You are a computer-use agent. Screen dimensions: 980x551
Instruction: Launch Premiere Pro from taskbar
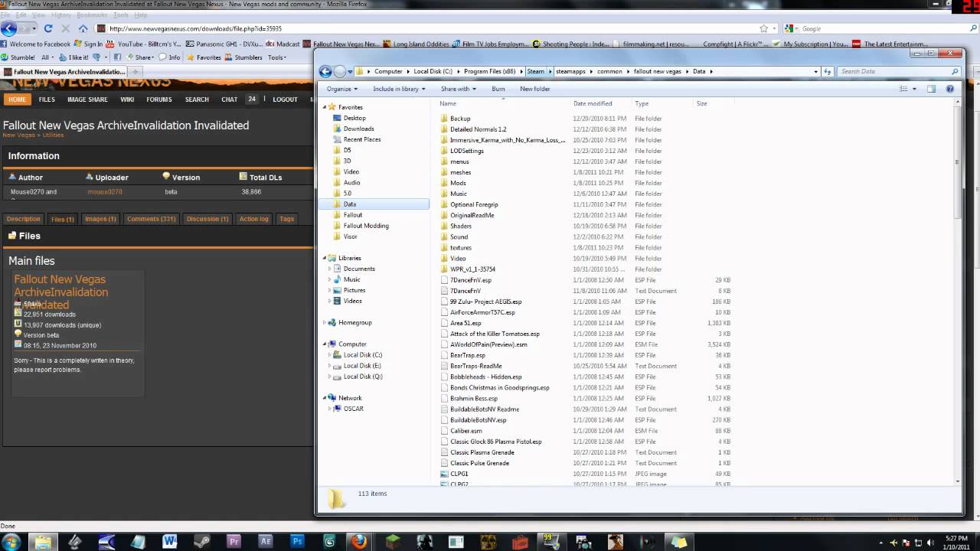(235, 541)
